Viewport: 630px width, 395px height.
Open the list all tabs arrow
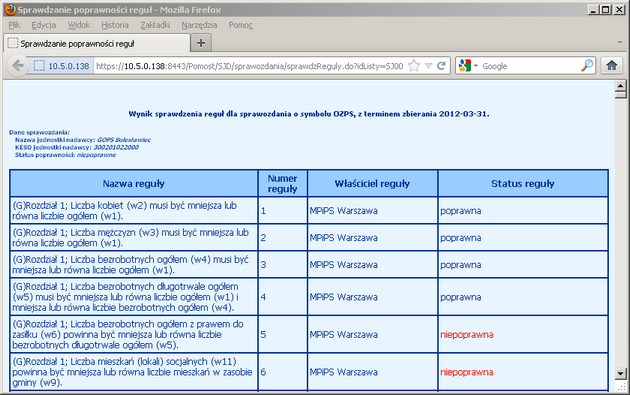(x=619, y=42)
